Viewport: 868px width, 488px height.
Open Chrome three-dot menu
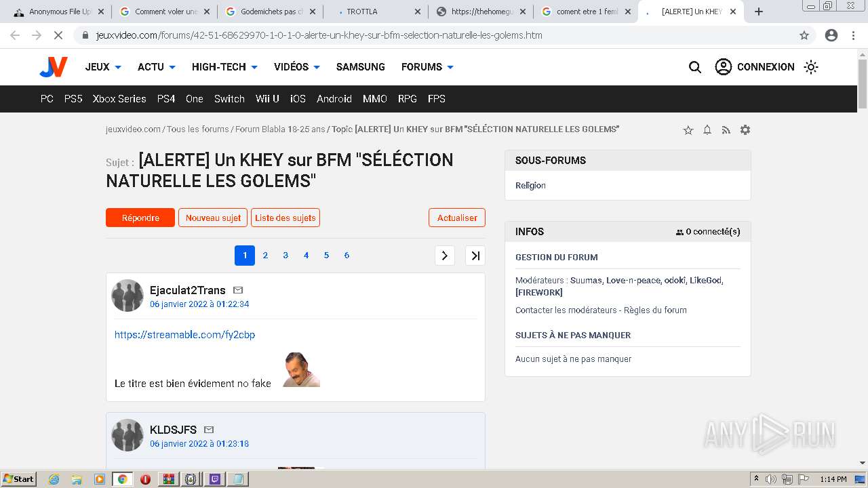click(x=853, y=35)
